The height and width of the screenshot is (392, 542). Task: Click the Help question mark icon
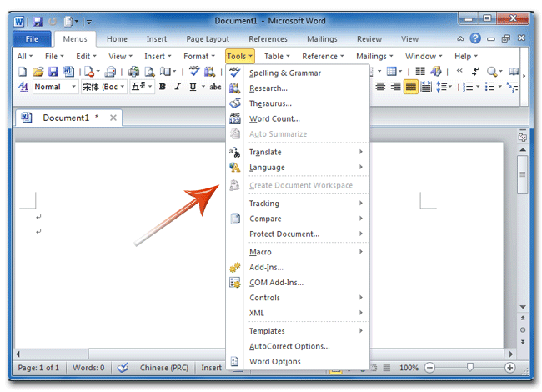point(475,38)
